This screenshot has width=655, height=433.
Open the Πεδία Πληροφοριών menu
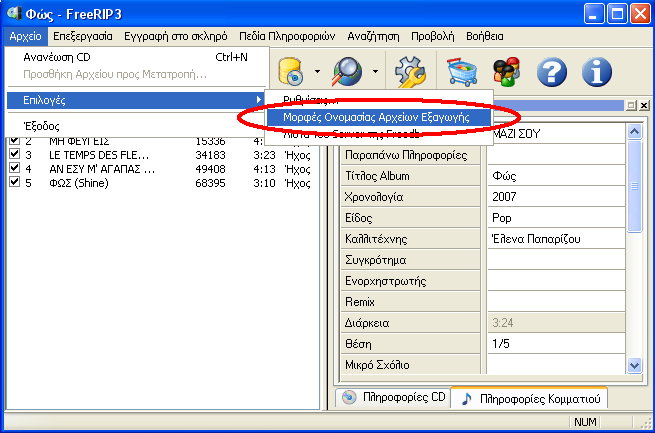(287, 36)
